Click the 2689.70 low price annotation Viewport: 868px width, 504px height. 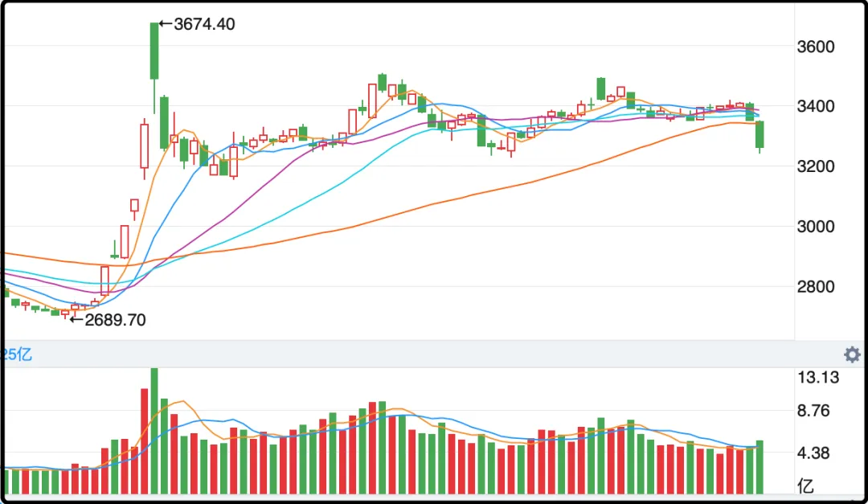[x=116, y=320]
